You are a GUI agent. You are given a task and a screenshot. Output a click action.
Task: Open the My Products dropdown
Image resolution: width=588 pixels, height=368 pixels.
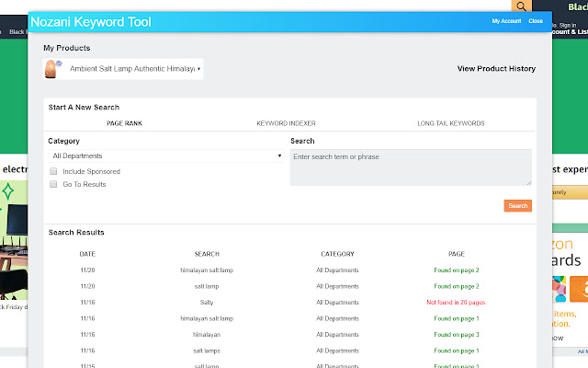[123, 69]
